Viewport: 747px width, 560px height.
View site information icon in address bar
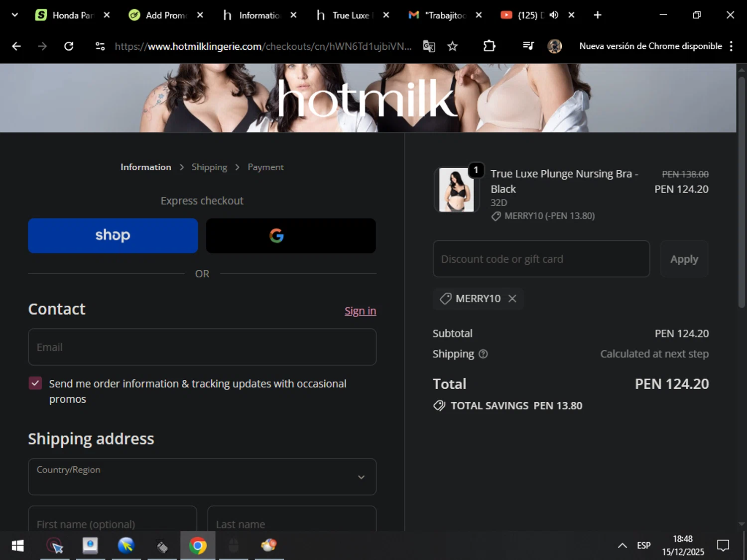[100, 46]
